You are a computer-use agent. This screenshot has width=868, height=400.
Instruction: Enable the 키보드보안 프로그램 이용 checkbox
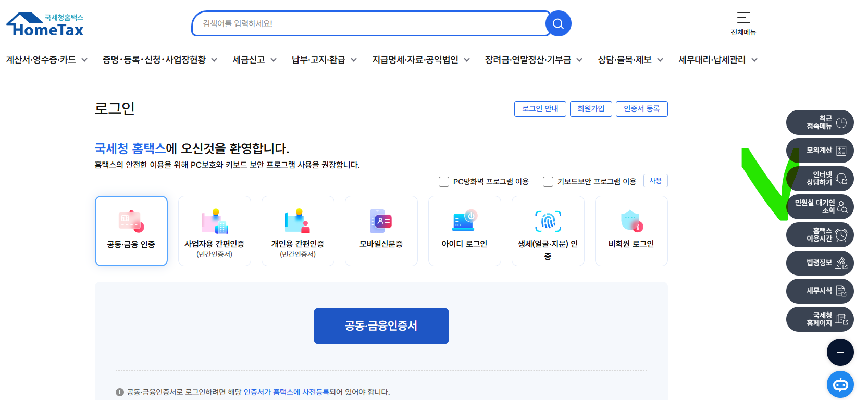tap(548, 182)
